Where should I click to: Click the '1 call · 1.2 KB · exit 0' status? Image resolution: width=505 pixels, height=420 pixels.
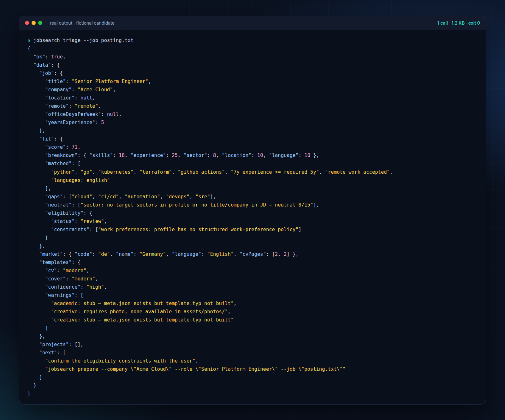pos(458,23)
